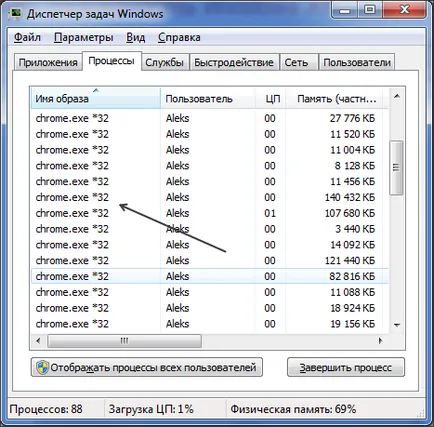The height and width of the screenshot is (427, 434).
Task: Click the horizontal scrollbar right arrow
Action: (x=380, y=341)
